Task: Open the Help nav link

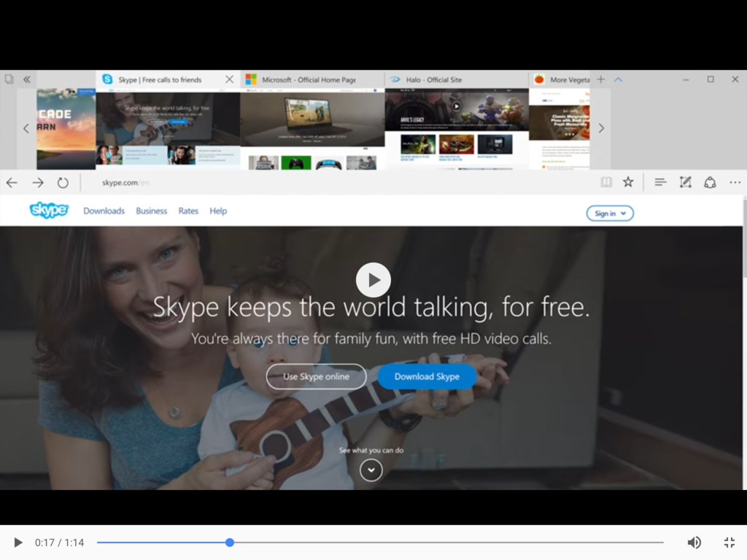Action: pyautogui.click(x=218, y=211)
